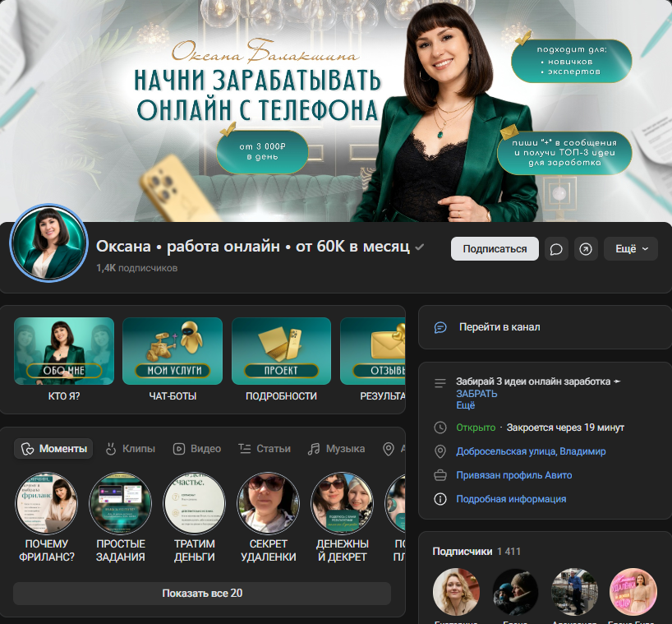Click the info icon beside Подробная информация
672x624 pixels.
pos(440,499)
